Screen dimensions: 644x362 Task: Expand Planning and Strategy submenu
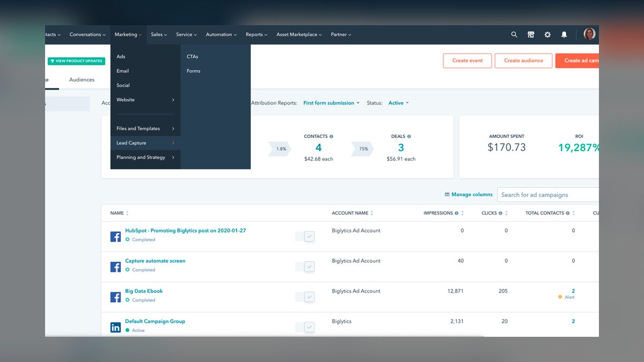pyautogui.click(x=145, y=158)
